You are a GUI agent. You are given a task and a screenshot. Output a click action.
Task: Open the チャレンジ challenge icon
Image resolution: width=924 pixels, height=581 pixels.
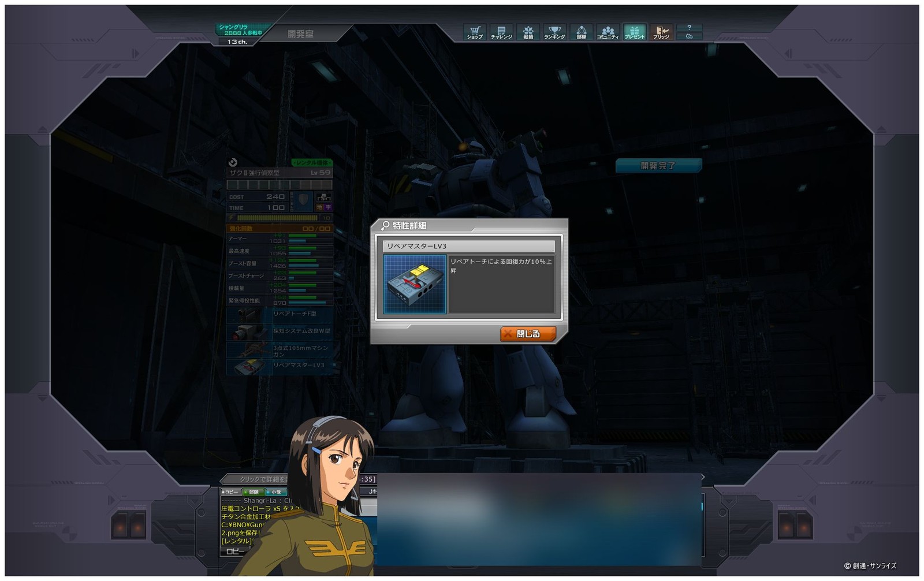501,32
